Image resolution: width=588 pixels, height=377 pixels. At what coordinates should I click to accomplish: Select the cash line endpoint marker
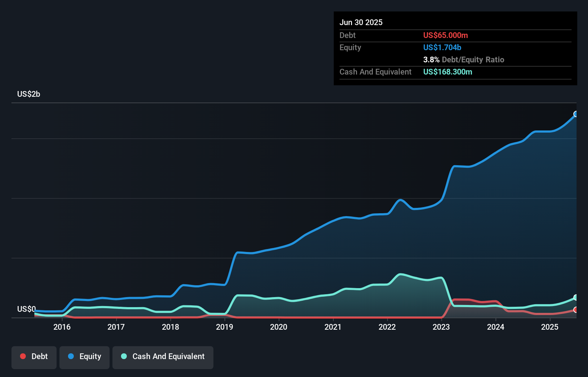(576, 297)
